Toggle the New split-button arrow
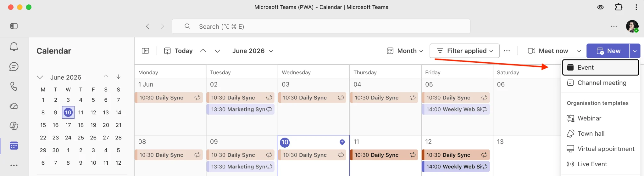This screenshot has width=644, height=176. [635, 51]
